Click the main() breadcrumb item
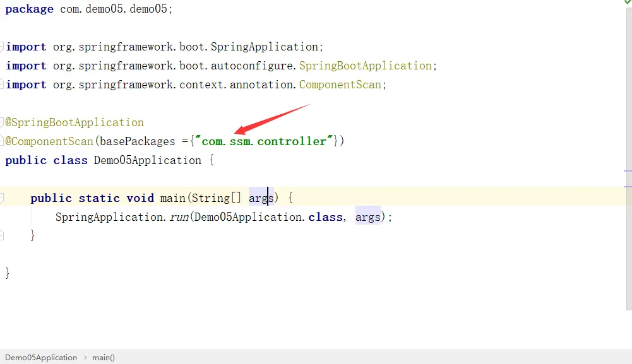 tap(103, 358)
